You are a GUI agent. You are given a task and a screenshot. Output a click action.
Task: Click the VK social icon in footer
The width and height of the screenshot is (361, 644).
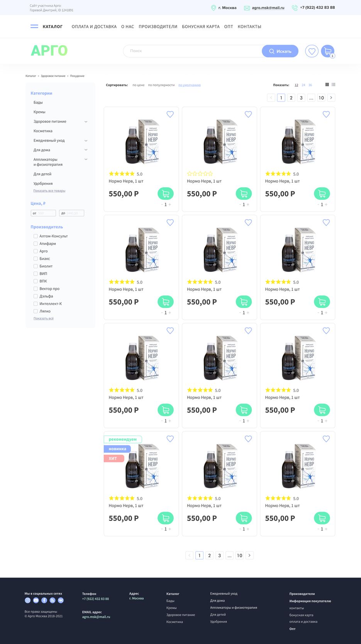coord(61,600)
